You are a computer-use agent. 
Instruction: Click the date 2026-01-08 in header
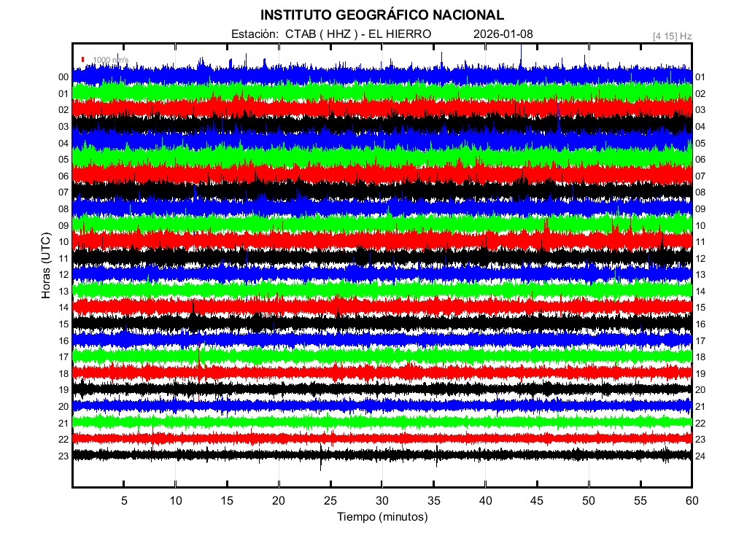click(503, 34)
